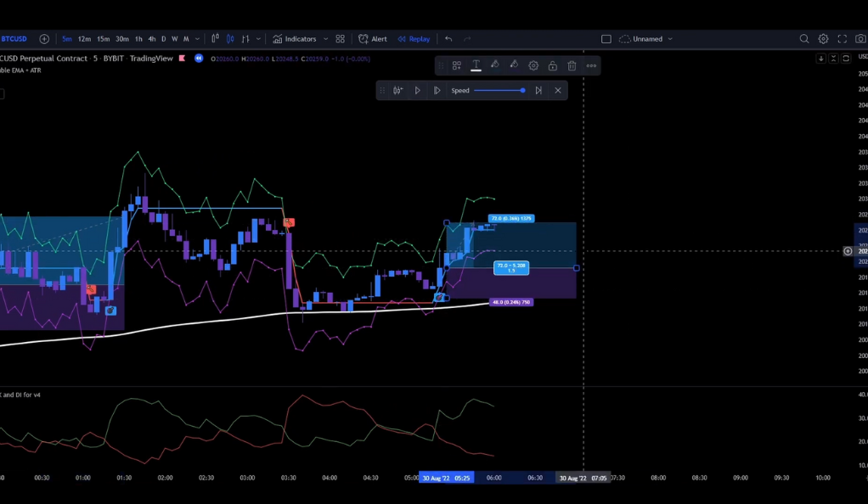
Task: Switch to the 12m timeframe
Action: tap(84, 39)
